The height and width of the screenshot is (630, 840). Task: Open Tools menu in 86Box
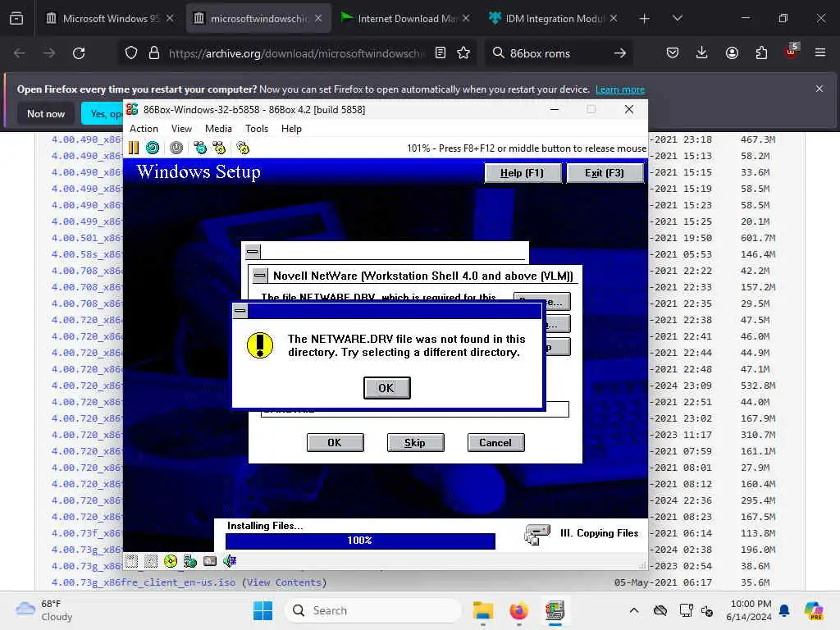click(x=257, y=129)
